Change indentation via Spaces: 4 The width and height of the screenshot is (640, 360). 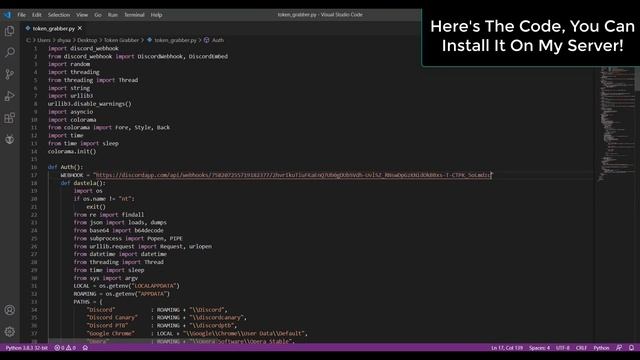point(539,348)
